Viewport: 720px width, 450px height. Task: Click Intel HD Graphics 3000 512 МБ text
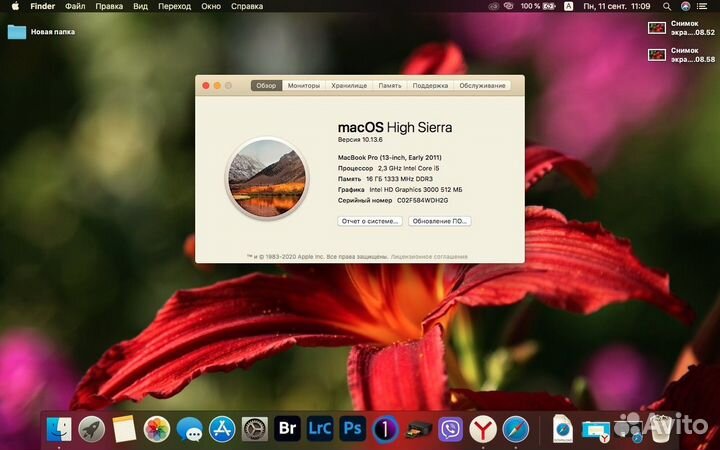click(416, 189)
